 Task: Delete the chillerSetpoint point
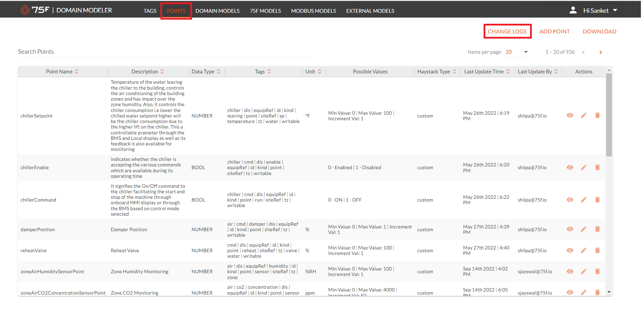tap(598, 115)
